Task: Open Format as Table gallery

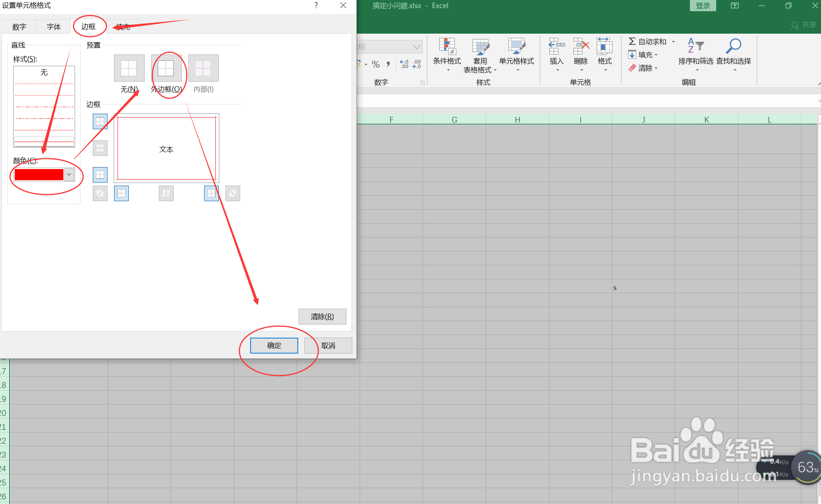Action: point(480,47)
